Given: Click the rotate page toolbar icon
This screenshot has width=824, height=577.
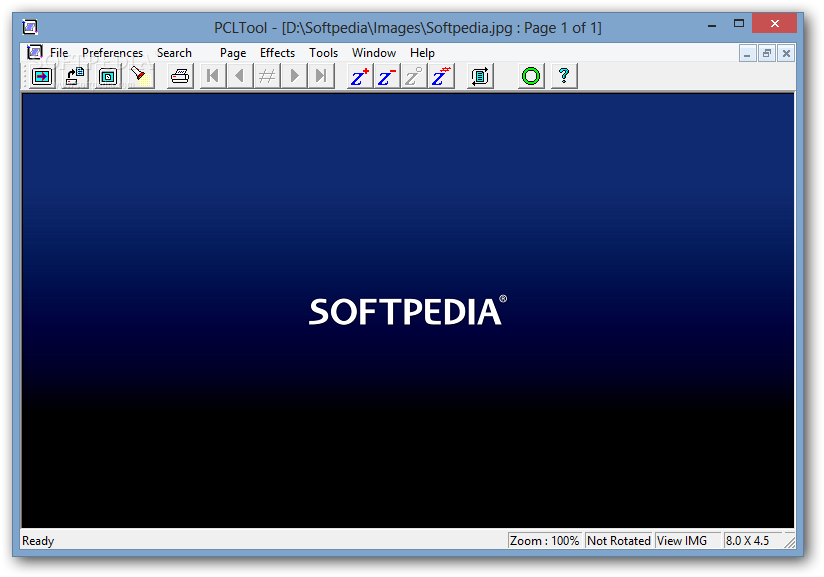Looking at the screenshot, I should coord(480,76).
